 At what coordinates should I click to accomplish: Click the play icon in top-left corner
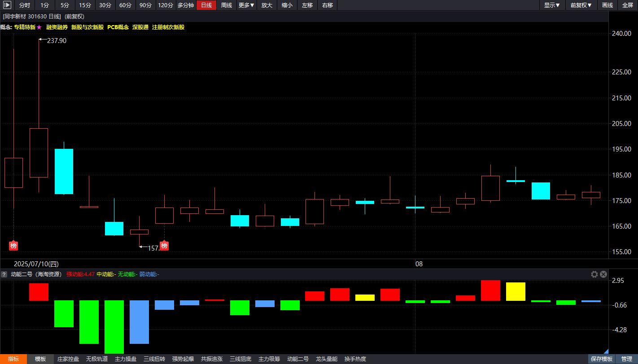point(7,5)
